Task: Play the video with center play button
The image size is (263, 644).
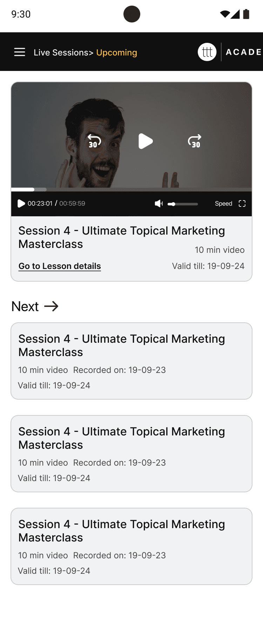Action: pyautogui.click(x=146, y=141)
